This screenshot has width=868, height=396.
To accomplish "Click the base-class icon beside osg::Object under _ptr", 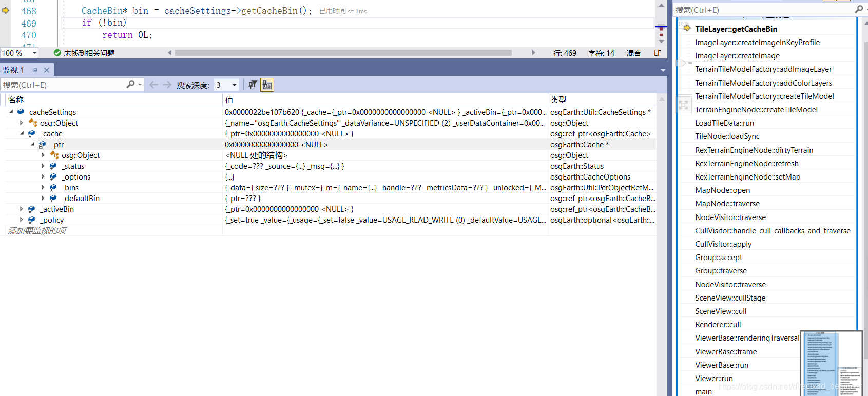I will pos(54,155).
